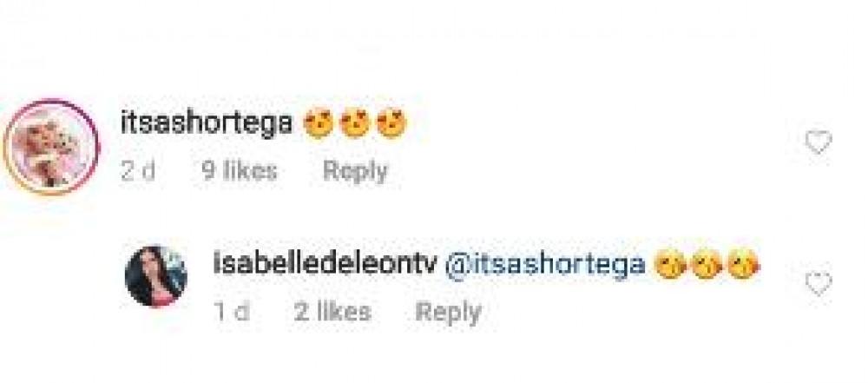868x383 pixels.
Task: Click the middle heart-eyes emoji
Action: pyautogui.click(x=355, y=122)
